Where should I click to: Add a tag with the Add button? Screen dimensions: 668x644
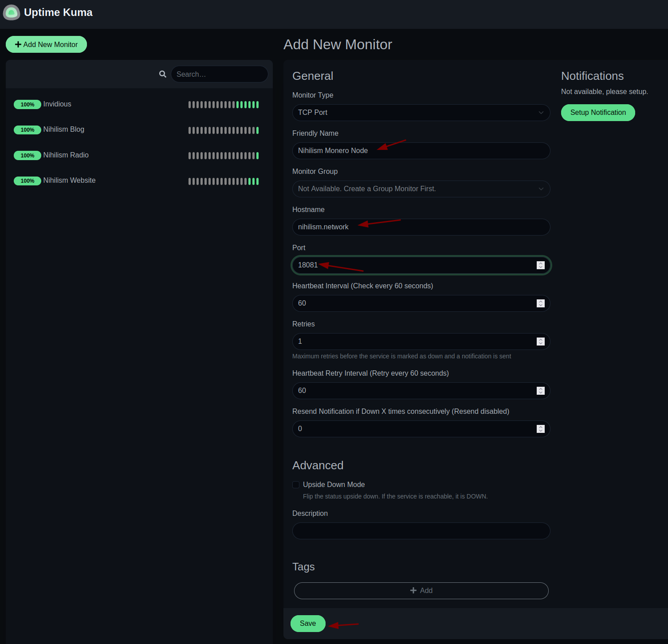coord(421,591)
